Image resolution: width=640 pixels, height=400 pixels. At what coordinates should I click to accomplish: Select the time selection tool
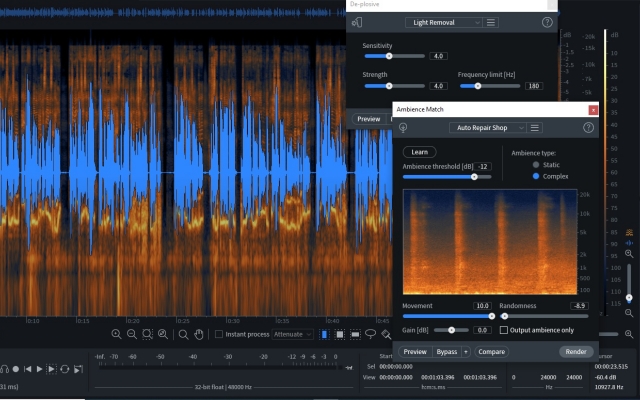(324, 335)
